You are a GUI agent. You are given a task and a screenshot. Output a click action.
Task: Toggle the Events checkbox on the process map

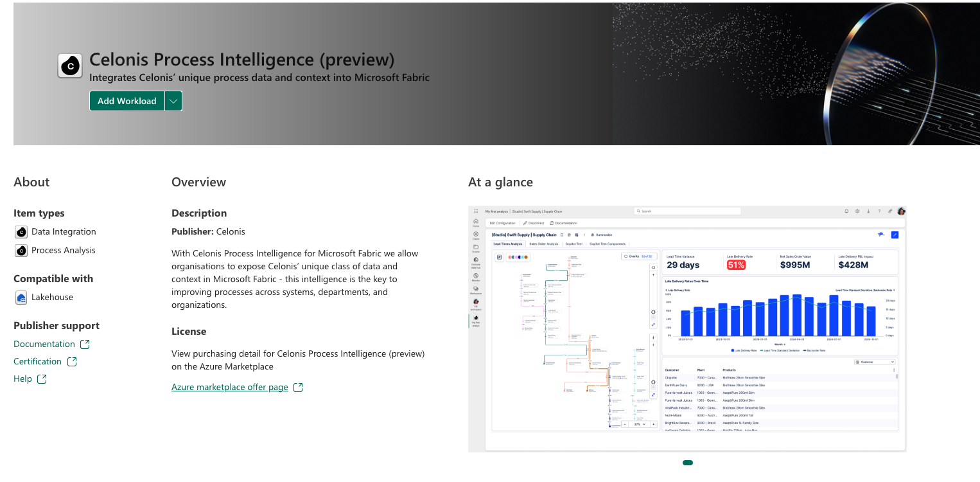point(626,256)
